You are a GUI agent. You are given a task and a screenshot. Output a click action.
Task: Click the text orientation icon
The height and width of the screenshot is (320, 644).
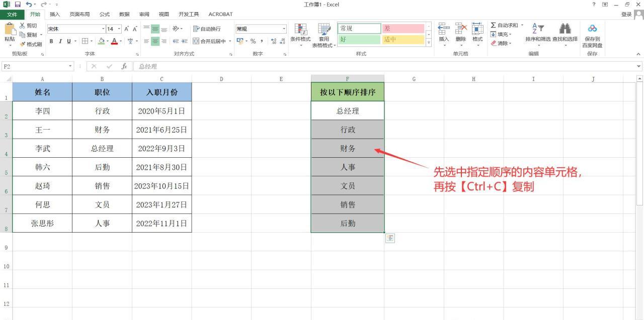pos(176,29)
